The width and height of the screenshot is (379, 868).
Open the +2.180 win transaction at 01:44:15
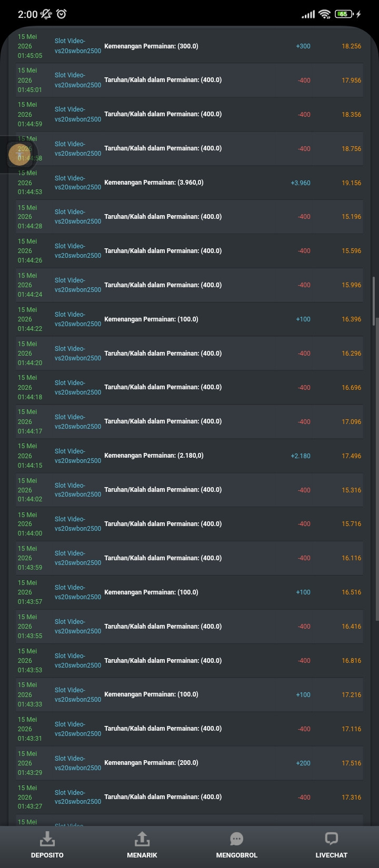point(189,456)
